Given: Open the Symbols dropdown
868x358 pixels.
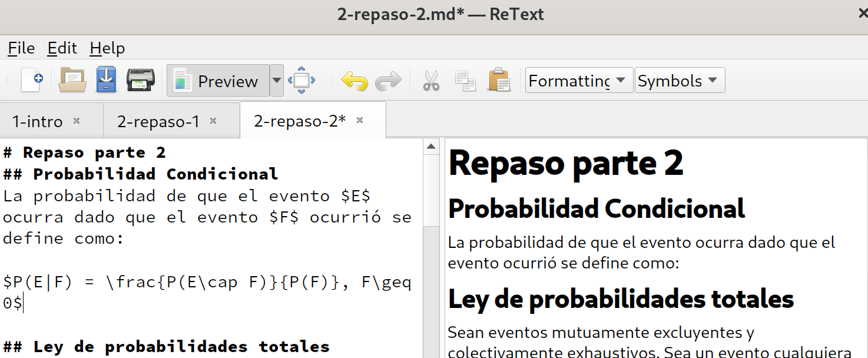Looking at the screenshot, I should [x=679, y=80].
